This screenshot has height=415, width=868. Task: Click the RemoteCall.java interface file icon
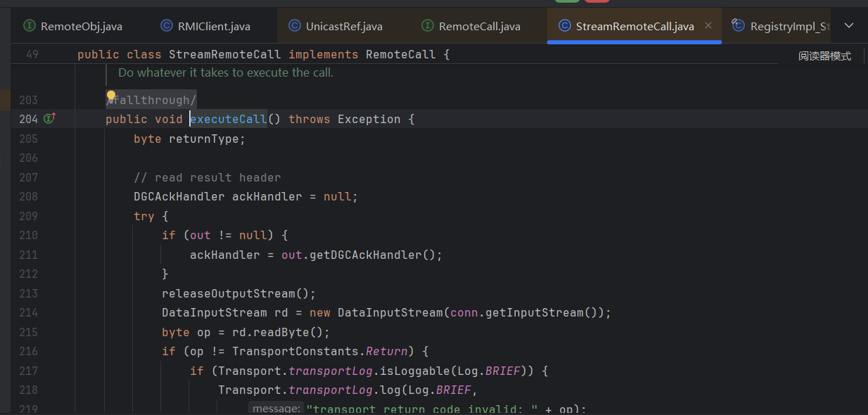(x=428, y=26)
